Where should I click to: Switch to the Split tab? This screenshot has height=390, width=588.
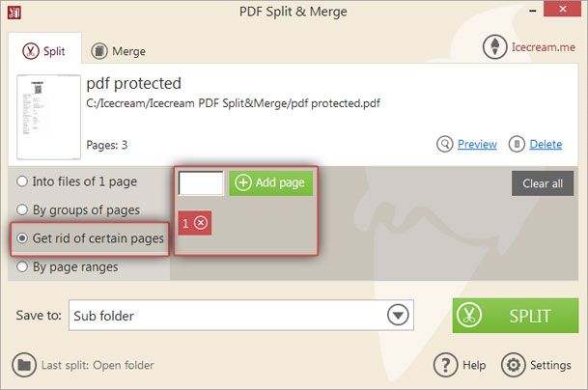point(44,50)
